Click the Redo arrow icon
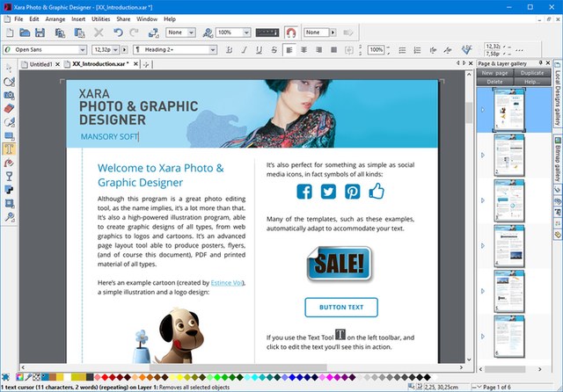563x392 pixels. (x=134, y=33)
